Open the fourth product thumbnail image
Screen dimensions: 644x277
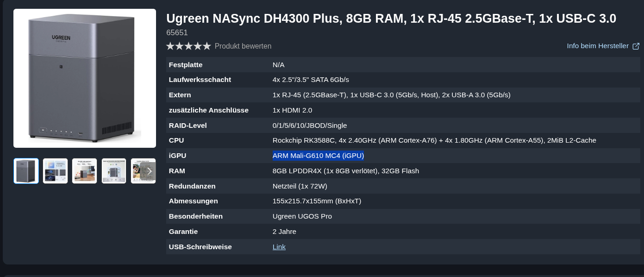113,171
